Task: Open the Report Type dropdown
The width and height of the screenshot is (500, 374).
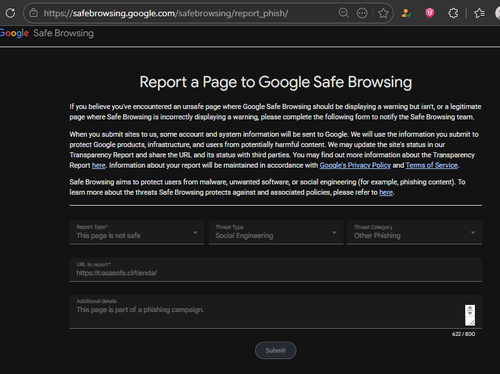Action: (137, 232)
